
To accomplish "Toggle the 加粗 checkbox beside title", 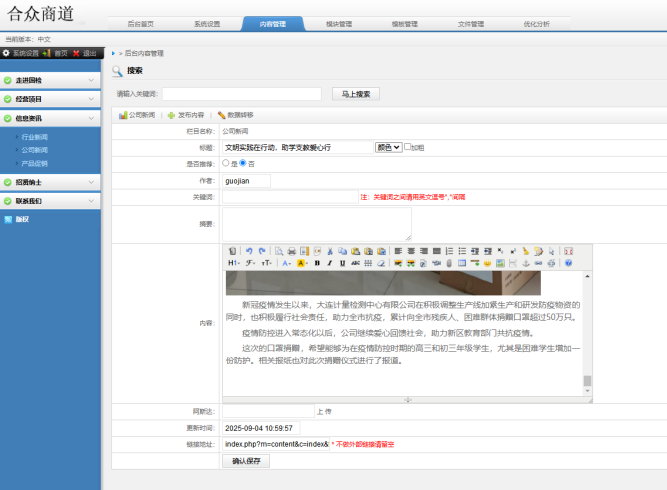I will [409, 147].
